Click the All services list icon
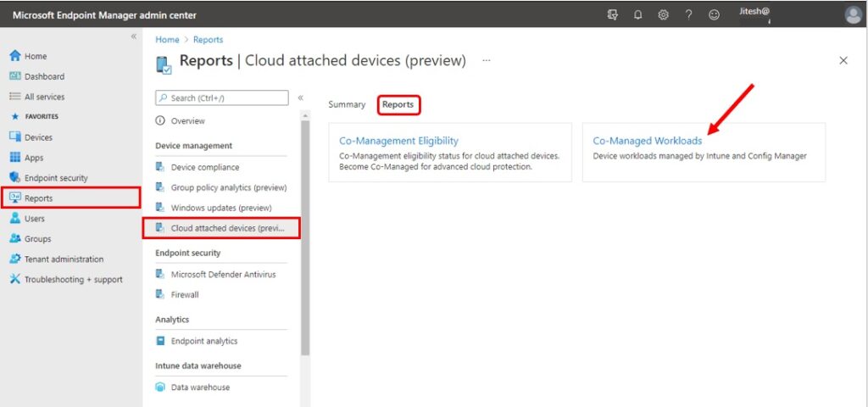868x407 pixels. [15, 97]
